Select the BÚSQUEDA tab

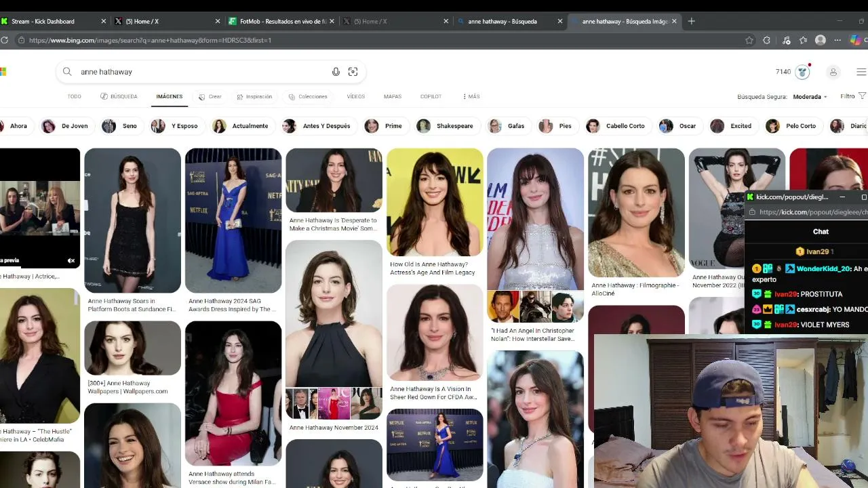pyautogui.click(x=119, y=96)
